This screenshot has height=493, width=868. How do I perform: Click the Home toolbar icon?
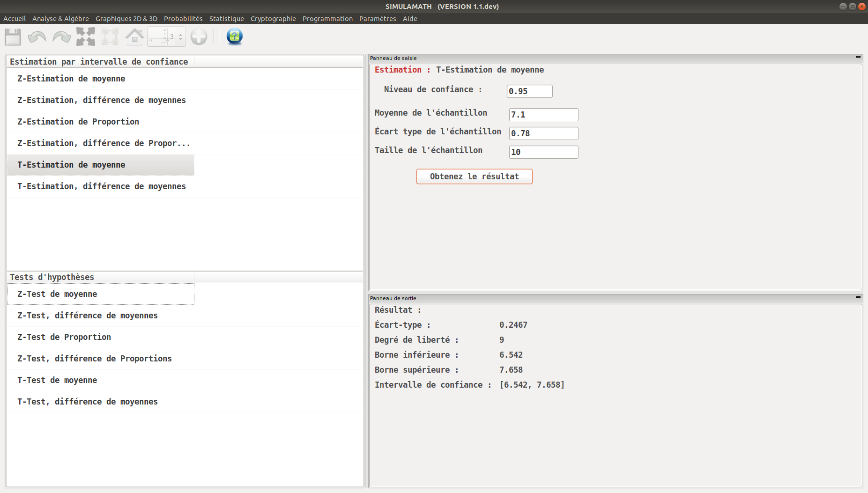pyautogui.click(x=134, y=37)
